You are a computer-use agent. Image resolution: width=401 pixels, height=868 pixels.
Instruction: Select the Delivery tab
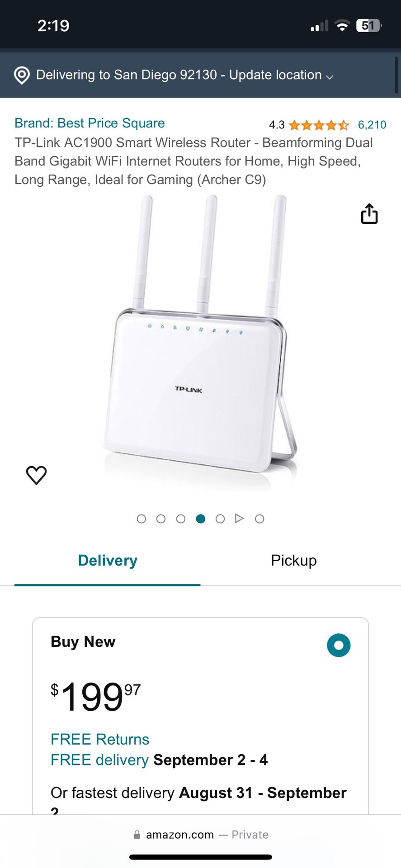click(108, 561)
